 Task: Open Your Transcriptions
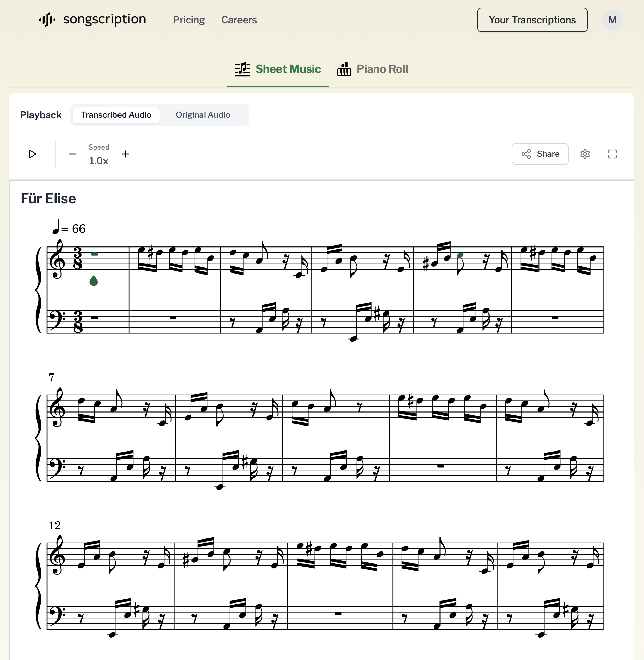(x=532, y=20)
